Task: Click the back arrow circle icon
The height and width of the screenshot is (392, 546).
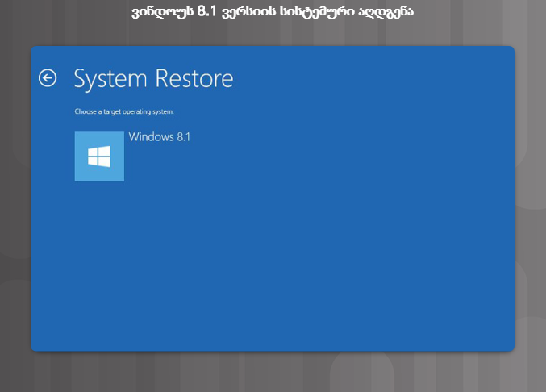Action: tap(48, 77)
